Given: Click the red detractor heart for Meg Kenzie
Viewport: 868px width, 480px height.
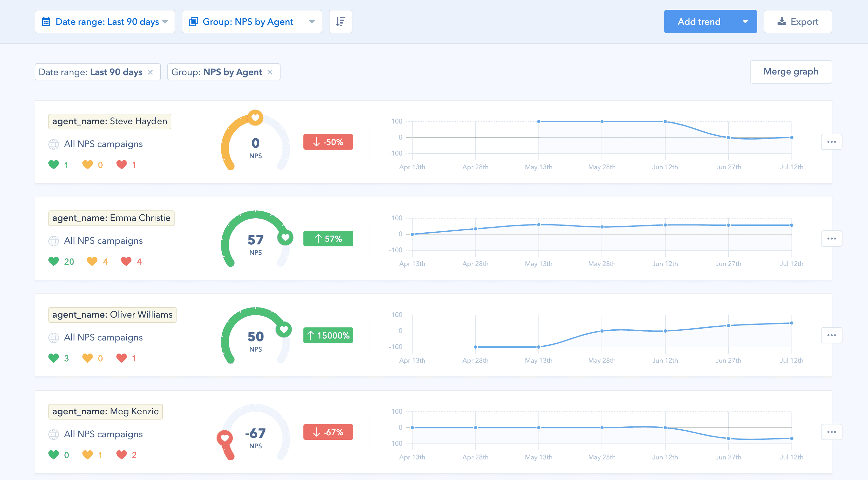Looking at the screenshot, I should [122, 455].
